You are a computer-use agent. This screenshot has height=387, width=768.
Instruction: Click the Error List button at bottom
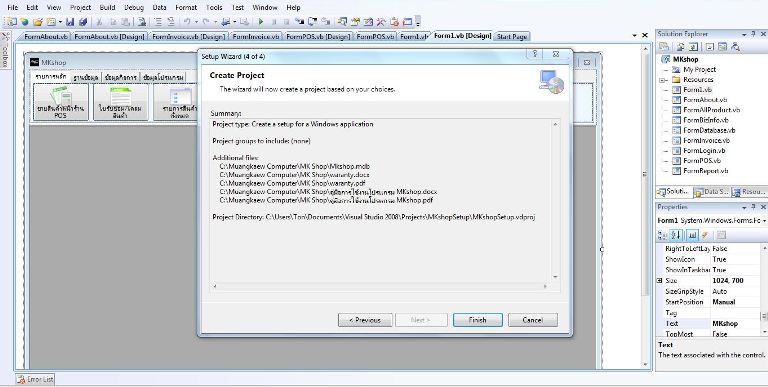coord(35,379)
